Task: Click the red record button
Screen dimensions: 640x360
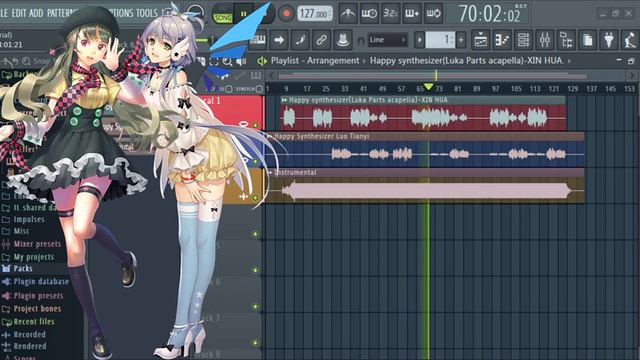Action: point(286,13)
